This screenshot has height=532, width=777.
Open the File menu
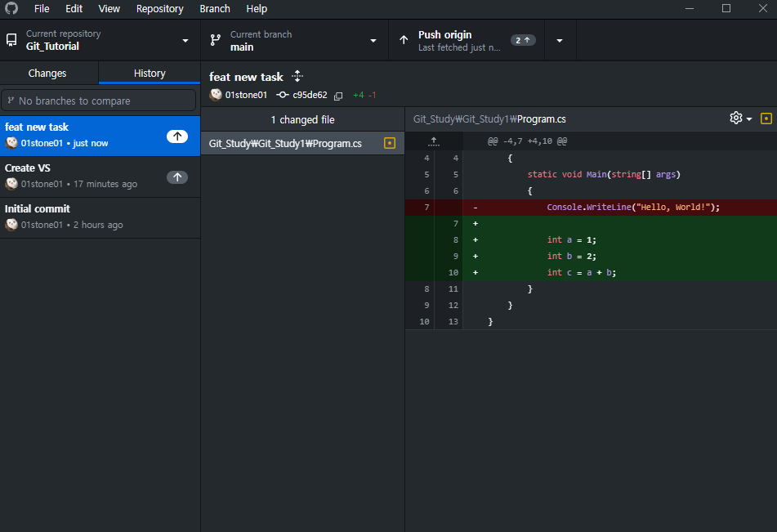(x=42, y=8)
